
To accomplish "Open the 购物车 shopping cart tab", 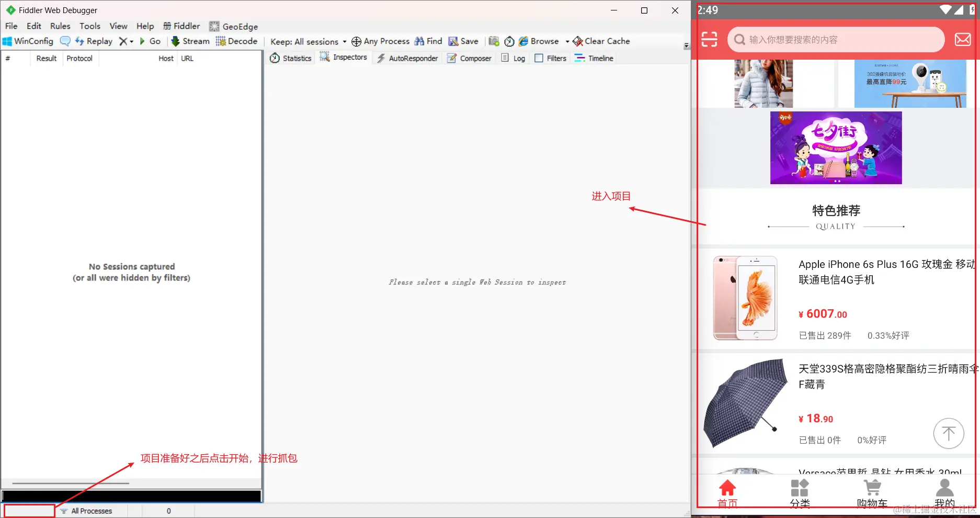I will pos(872,493).
